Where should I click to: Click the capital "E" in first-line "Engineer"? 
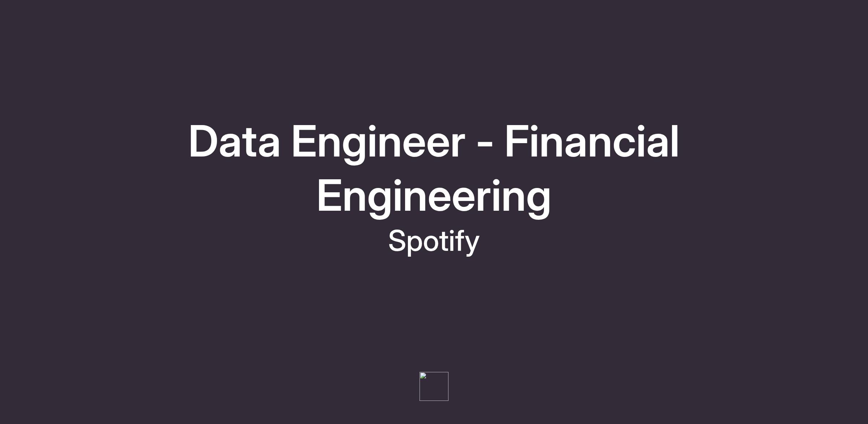click(x=303, y=141)
